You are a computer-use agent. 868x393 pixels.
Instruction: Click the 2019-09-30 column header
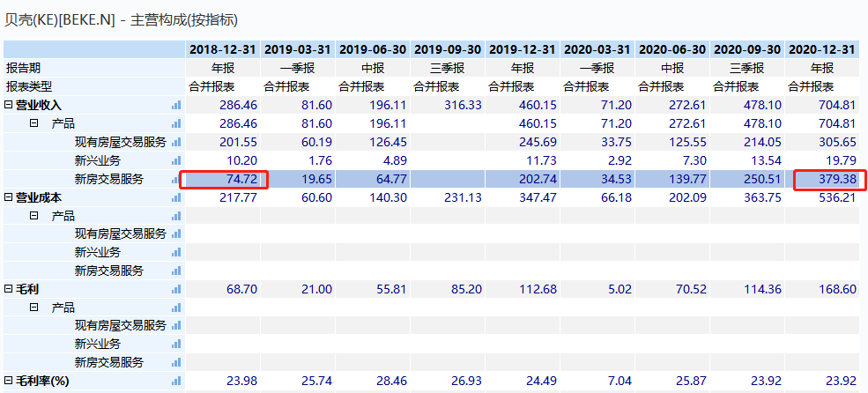[x=447, y=49]
